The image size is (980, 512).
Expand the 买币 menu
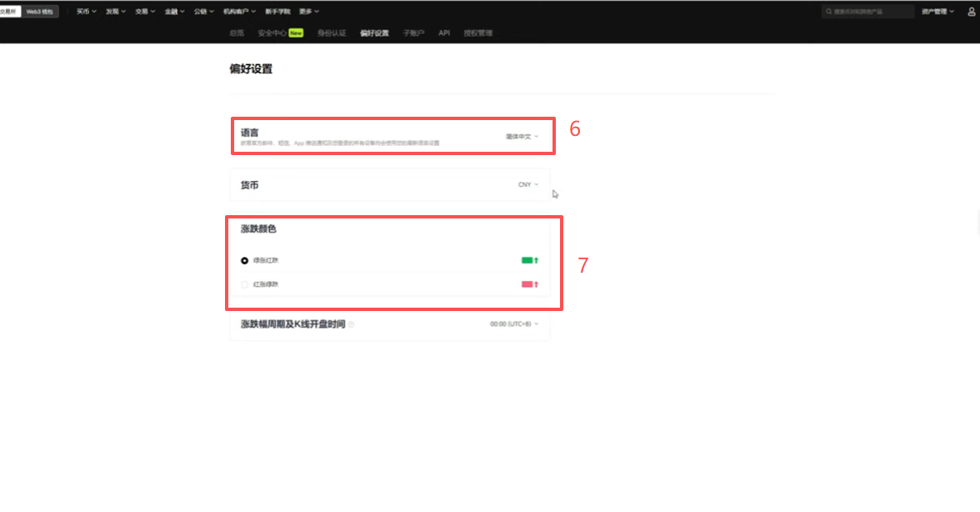(87, 11)
